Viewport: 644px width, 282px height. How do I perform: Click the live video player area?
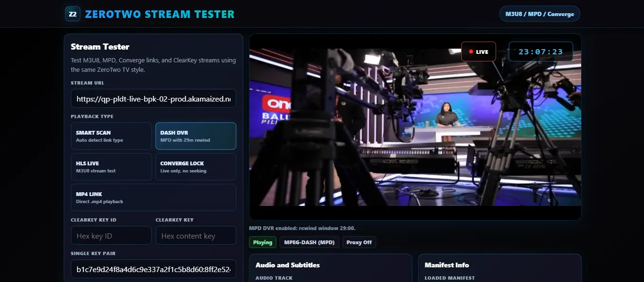tap(415, 127)
